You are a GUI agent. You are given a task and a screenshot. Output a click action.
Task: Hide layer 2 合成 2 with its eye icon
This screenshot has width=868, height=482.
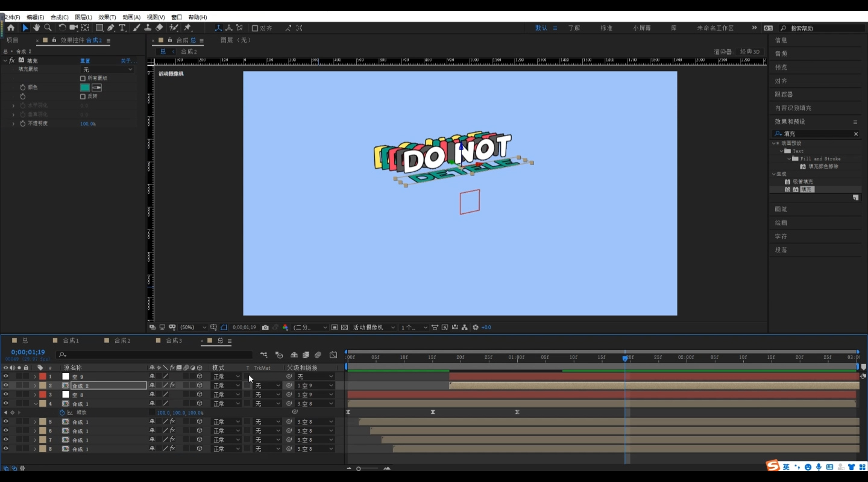click(6, 386)
